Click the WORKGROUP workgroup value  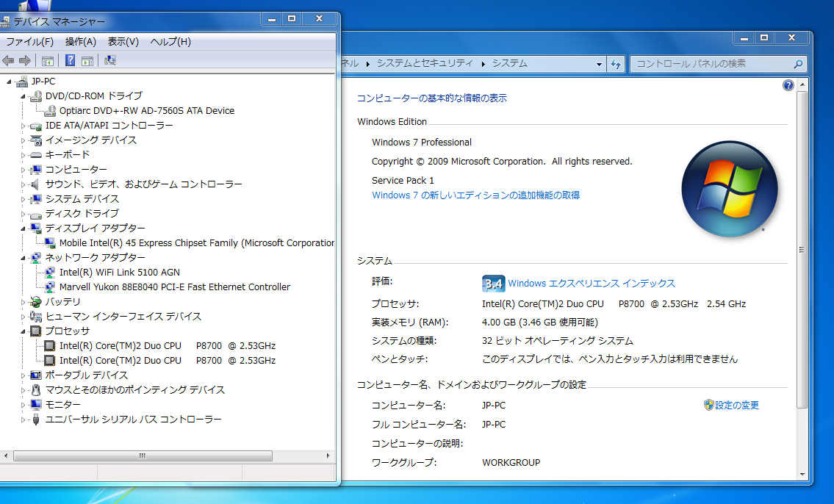511,463
